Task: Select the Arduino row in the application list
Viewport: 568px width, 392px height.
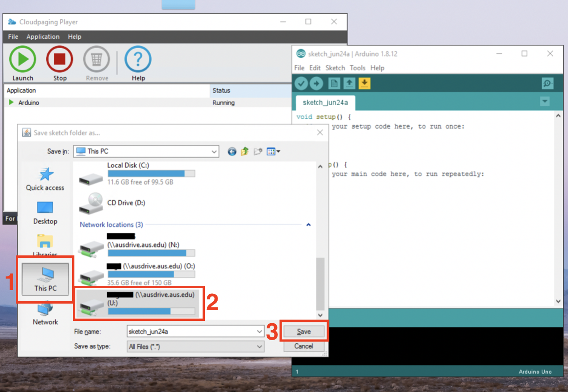Action: tap(147, 103)
